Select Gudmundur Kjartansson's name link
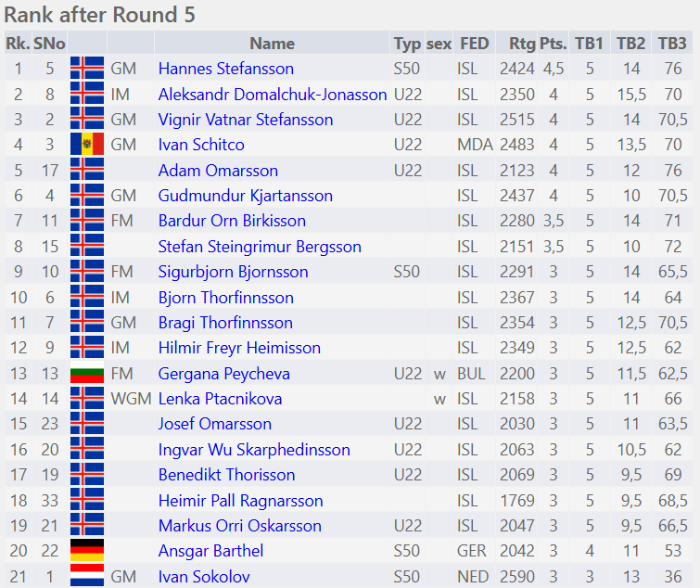700x588 pixels. tap(245, 196)
